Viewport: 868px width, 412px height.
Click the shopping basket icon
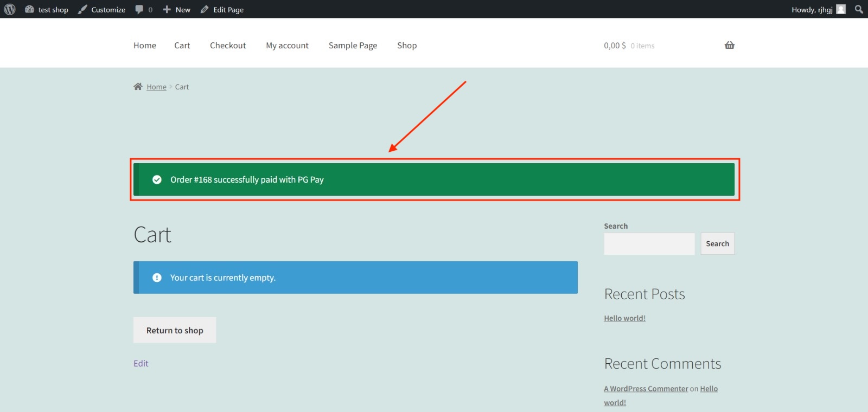click(729, 46)
